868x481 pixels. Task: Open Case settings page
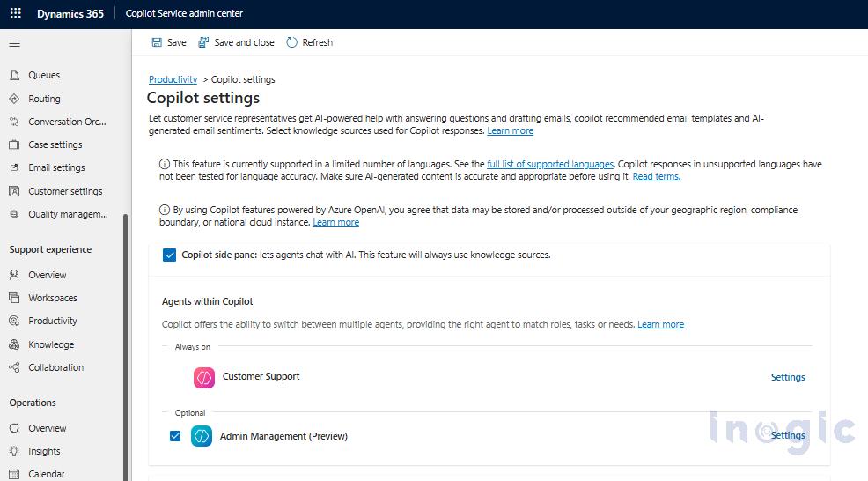(x=55, y=144)
